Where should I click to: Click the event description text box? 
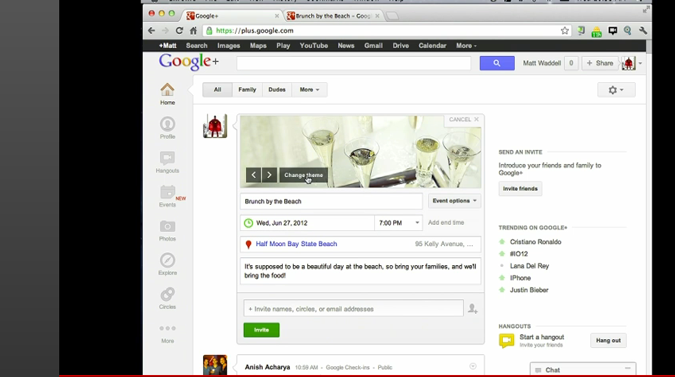point(360,271)
